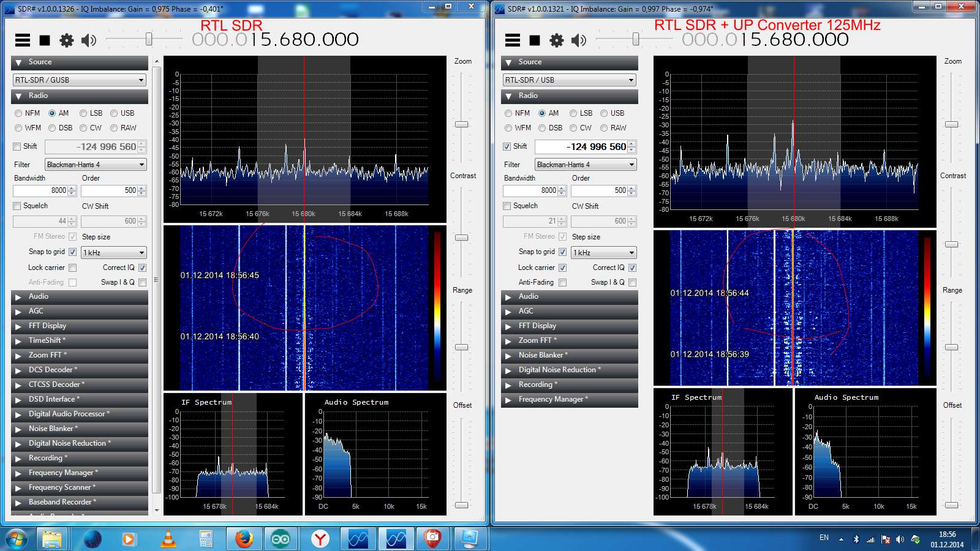Adjust volume slider in left window toolbar

click(x=148, y=39)
